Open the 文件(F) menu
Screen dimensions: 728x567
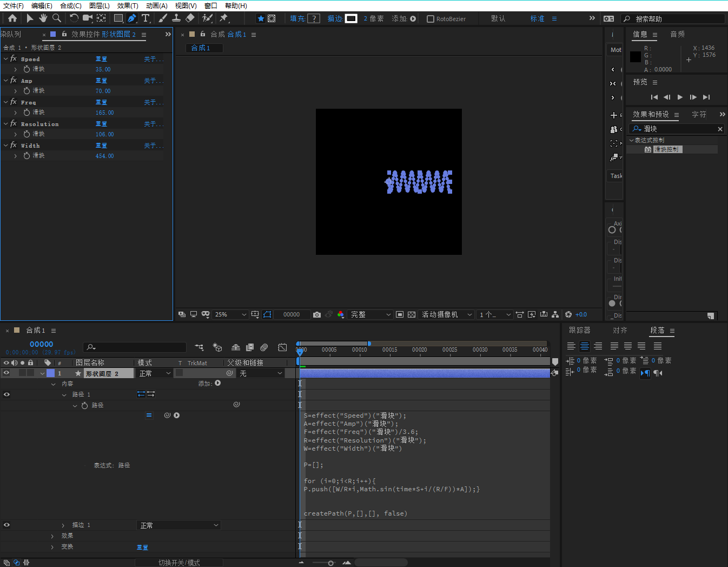[x=14, y=5]
